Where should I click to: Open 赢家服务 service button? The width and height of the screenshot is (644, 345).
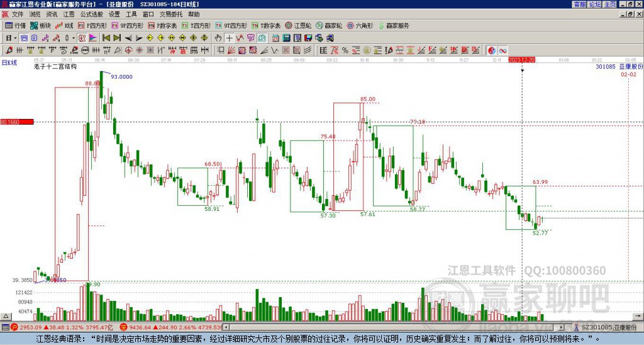tap(394, 25)
